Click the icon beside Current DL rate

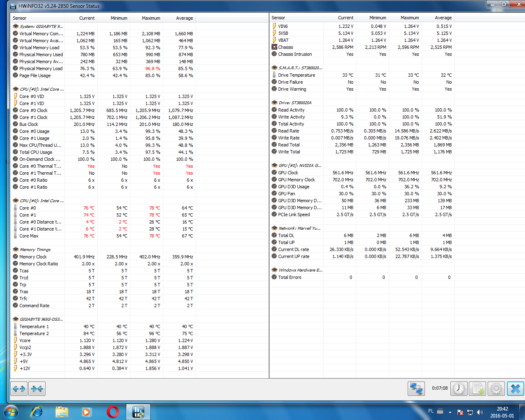pos(274,249)
